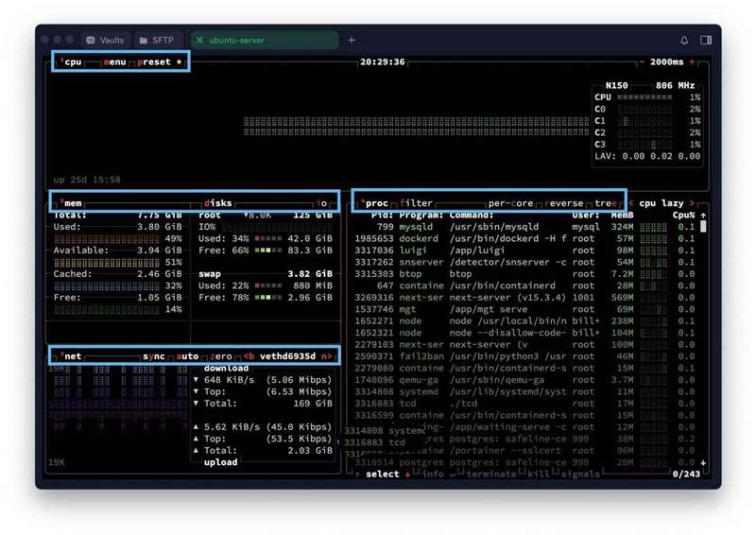This screenshot has width=756, height=535.
Task: Click right arrow next to cpu lazy sort
Action: pyautogui.click(x=692, y=203)
